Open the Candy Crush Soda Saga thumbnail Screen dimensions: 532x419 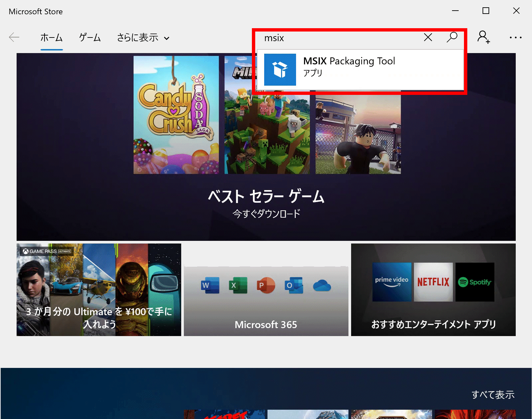pos(176,115)
